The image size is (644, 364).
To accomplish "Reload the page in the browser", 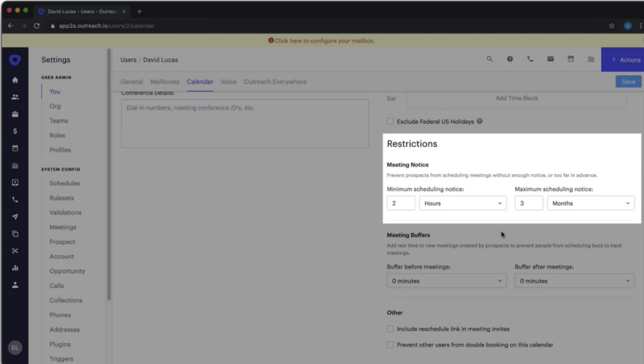I will click(36, 26).
